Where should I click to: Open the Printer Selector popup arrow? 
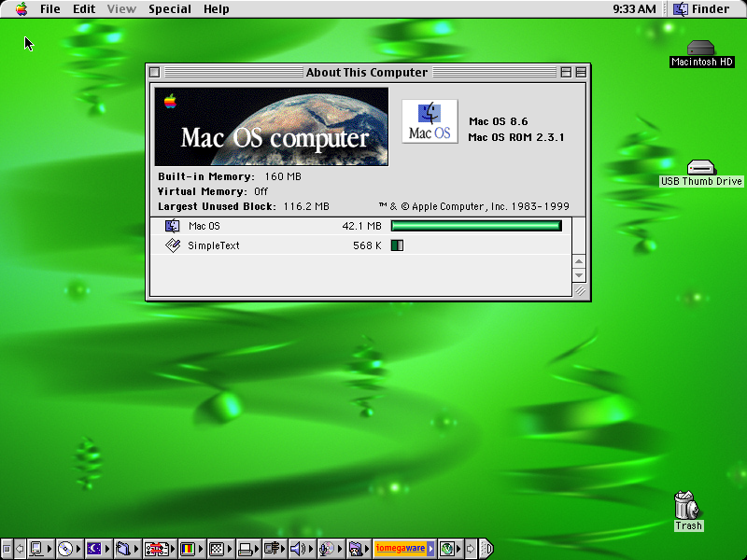pos(259,549)
